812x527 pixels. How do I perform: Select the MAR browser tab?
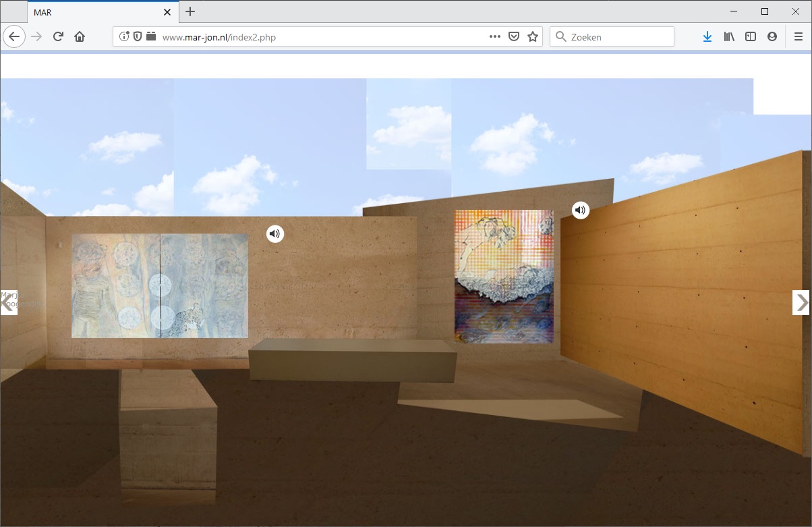pyautogui.click(x=94, y=12)
